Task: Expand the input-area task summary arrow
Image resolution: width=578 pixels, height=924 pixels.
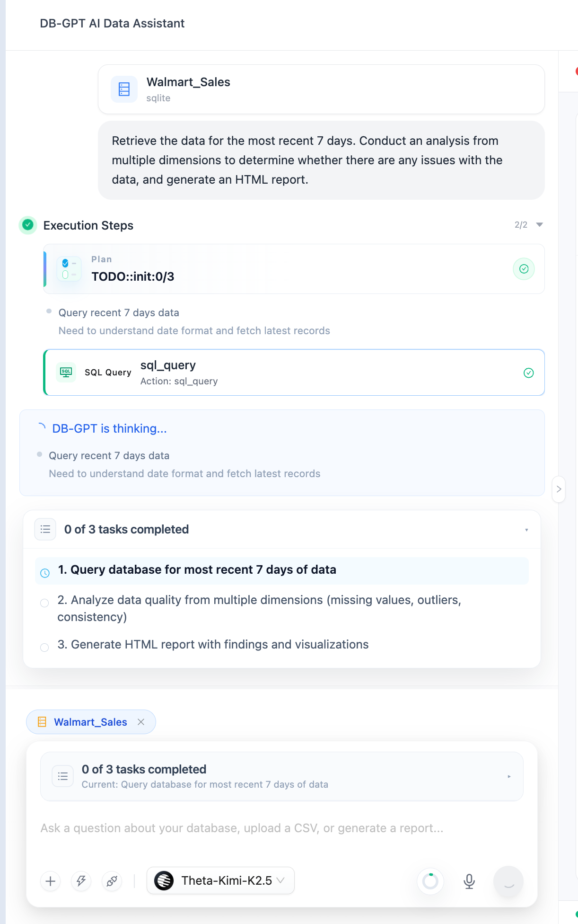Action: [509, 776]
